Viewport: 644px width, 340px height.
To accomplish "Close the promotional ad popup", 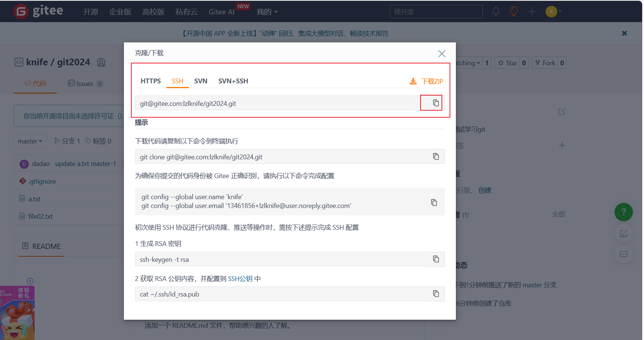I will tap(30, 281).
